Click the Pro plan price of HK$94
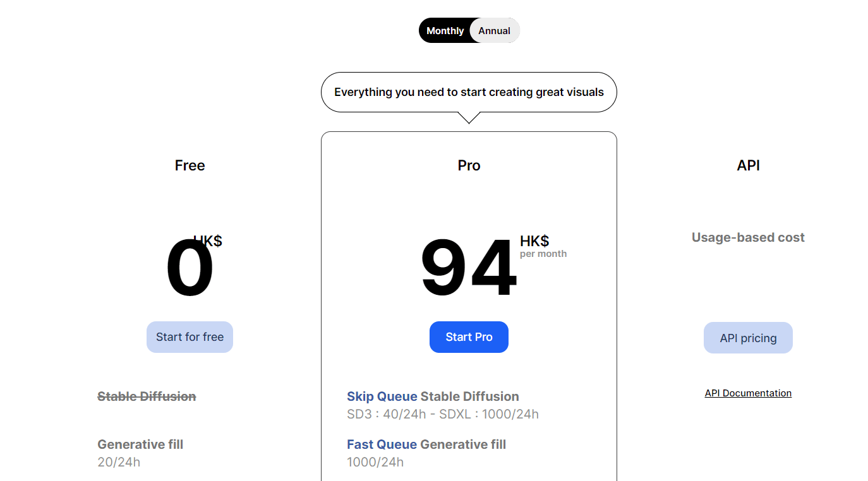The height and width of the screenshot is (481, 868). (x=469, y=267)
